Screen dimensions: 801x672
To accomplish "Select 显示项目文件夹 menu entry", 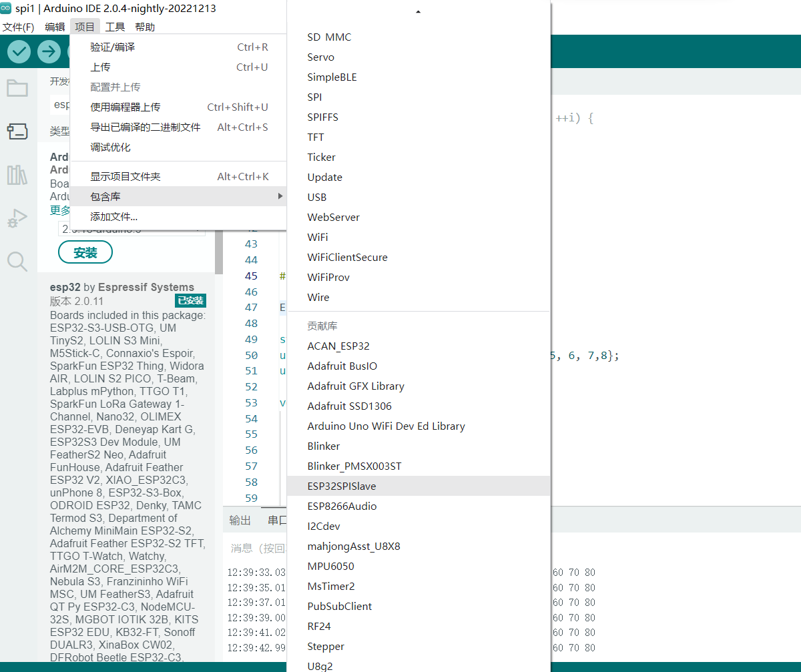I will tap(178, 177).
